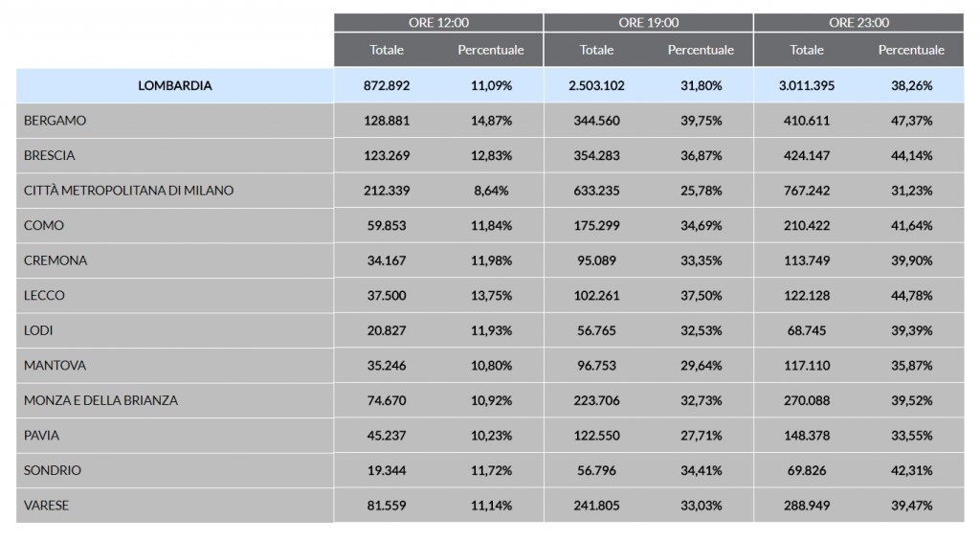Select the LOMBARDIA region row label

(175, 85)
